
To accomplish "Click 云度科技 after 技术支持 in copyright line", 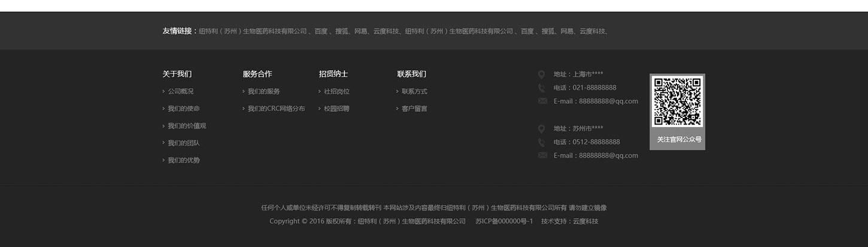I will [585, 221].
